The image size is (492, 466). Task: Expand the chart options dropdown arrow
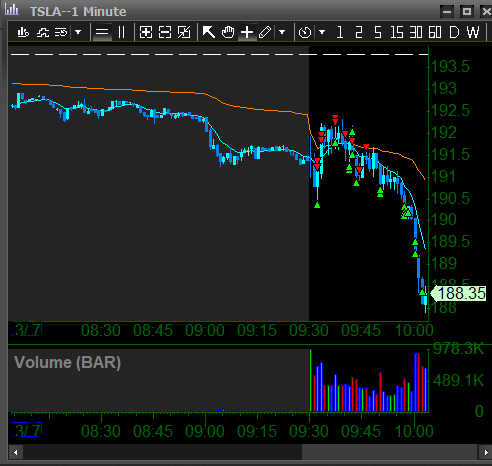tap(78, 32)
